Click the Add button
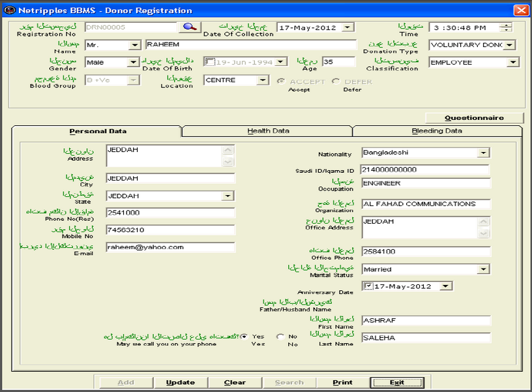 tap(126, 382)
